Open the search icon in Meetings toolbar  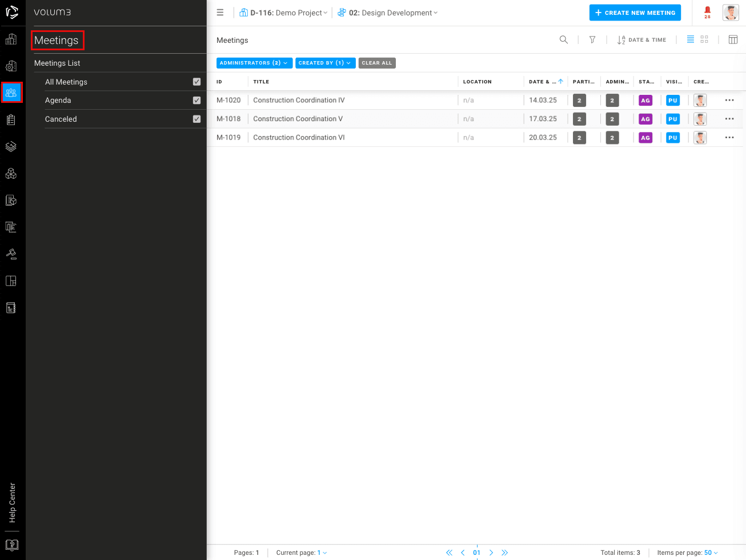coord(563,40)
